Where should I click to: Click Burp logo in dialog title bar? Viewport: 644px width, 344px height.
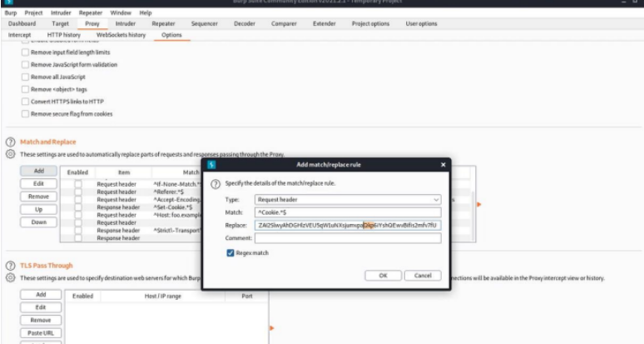pyautogui.click(x=211, y=165)
